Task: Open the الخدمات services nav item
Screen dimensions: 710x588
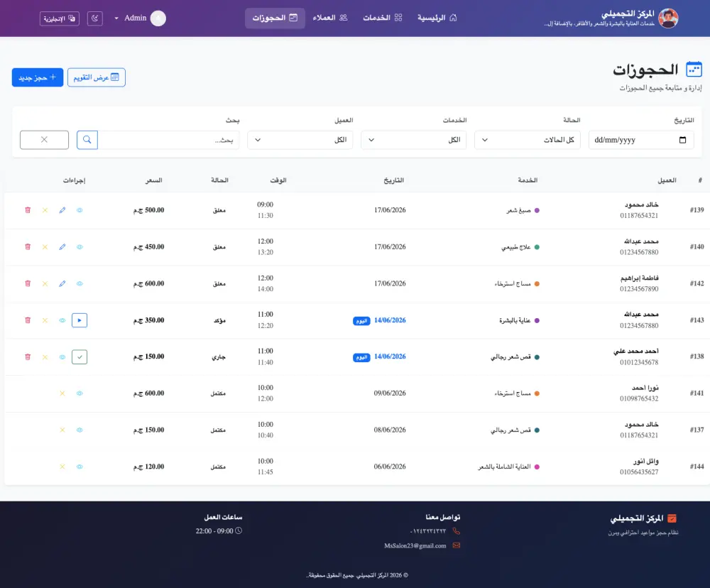Action: tap(383, 18)
